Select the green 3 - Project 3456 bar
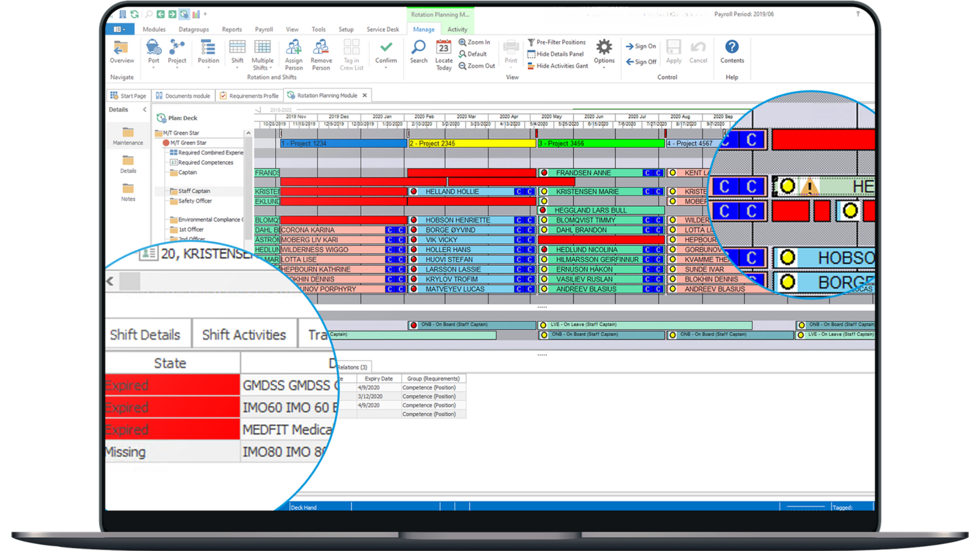 click(x=601, y=143)
